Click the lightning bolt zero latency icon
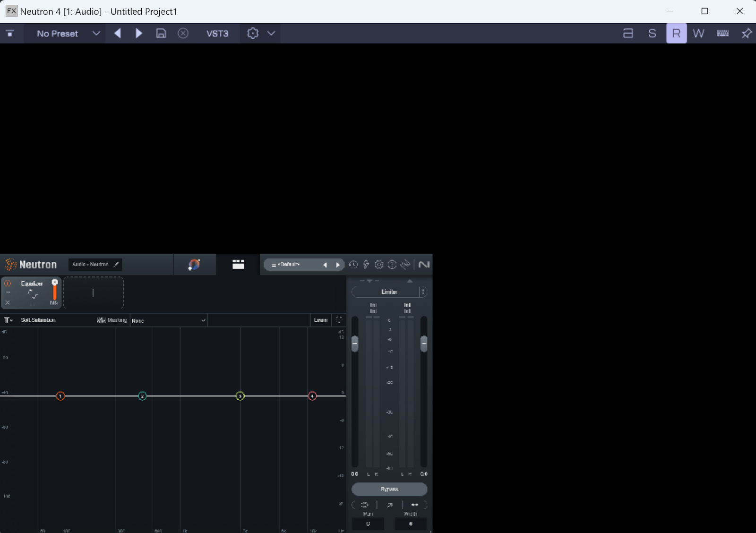Image resolution: width=756 pixels, height=533 pixels. click(366, 265)
